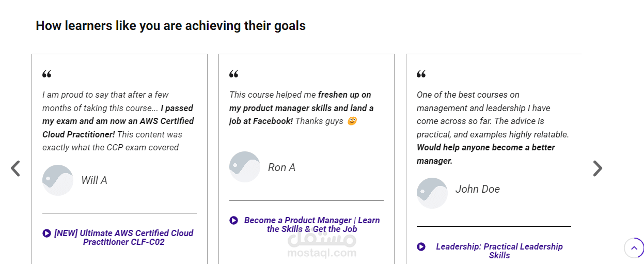Click the 'How learners like you' heading
Viewport: 644px width, 264px height.
click(170, 25)
